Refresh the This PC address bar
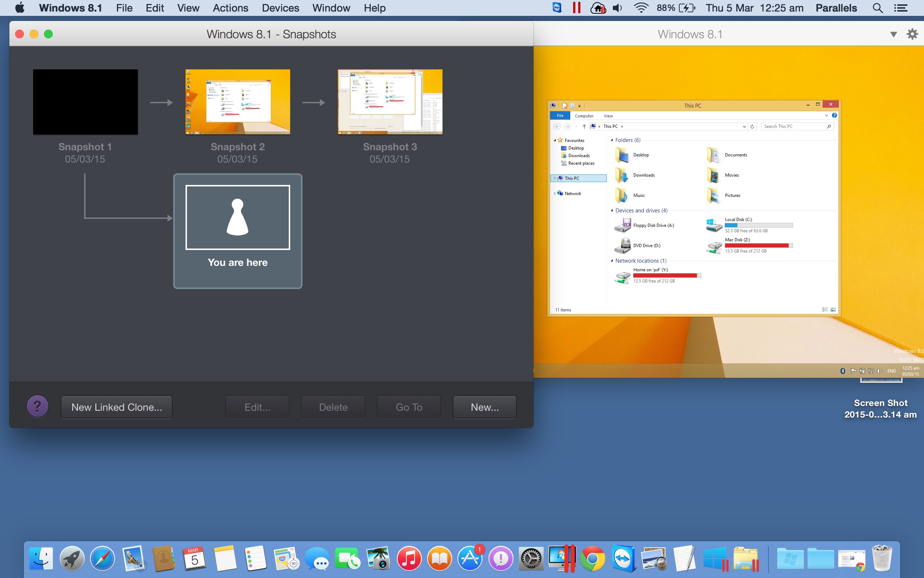The width and height of the screenshot is (924, 578). [x=752, y=126]
